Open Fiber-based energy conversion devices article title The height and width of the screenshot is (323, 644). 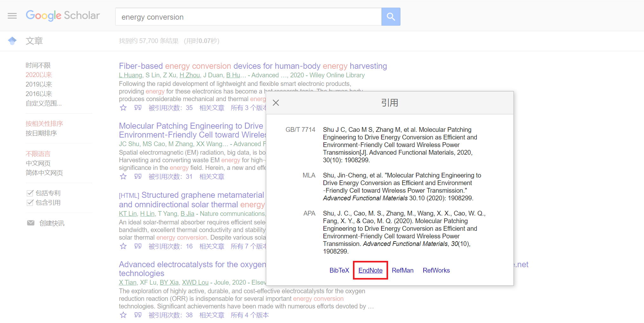pos(253,66)
